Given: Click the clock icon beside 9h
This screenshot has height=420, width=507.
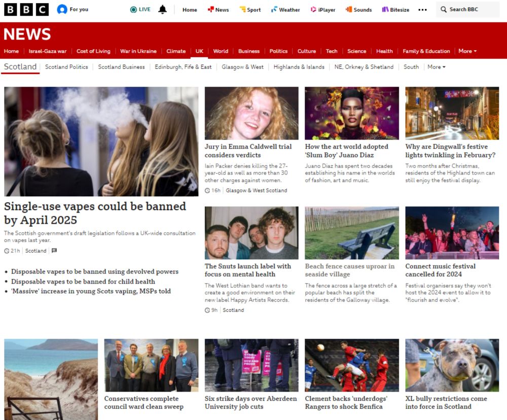Looking at the screenshot, I should point(207,310).
